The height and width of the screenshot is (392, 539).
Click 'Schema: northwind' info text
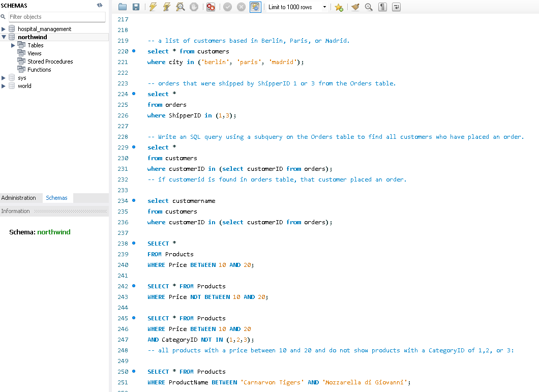coord(40,232)
